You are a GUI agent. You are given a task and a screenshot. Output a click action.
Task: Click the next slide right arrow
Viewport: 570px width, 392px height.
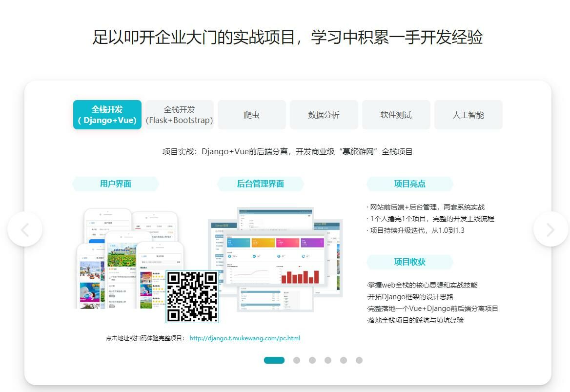click(550, 229)
